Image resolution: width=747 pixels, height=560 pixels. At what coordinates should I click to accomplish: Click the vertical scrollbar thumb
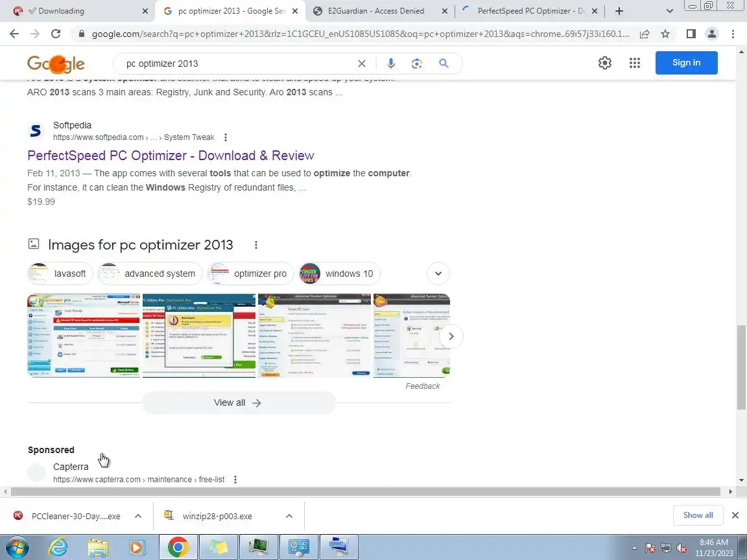pos(741,367)
